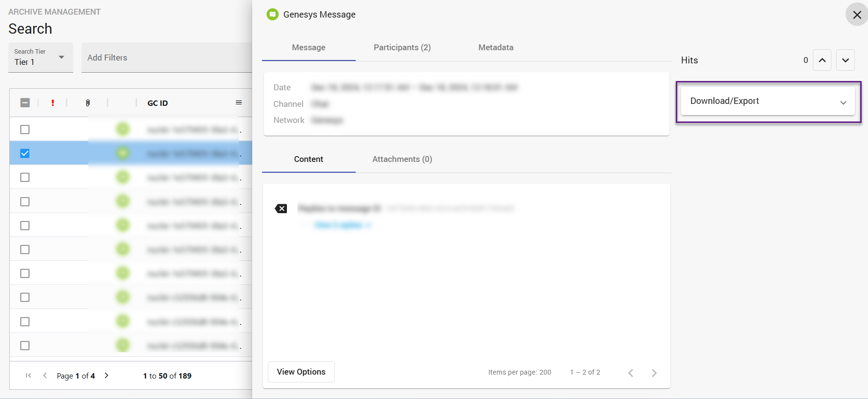Click the Hits count value
Viewport: 868px width, 399px height.
[806, 60]
